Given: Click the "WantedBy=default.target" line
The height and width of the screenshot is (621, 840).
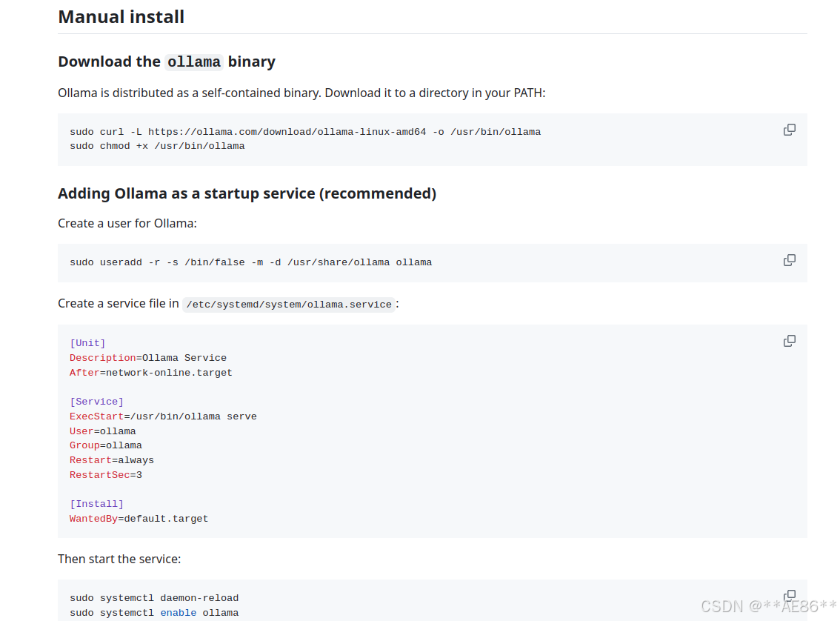Looking at the screenshot, I should [139, 519].
